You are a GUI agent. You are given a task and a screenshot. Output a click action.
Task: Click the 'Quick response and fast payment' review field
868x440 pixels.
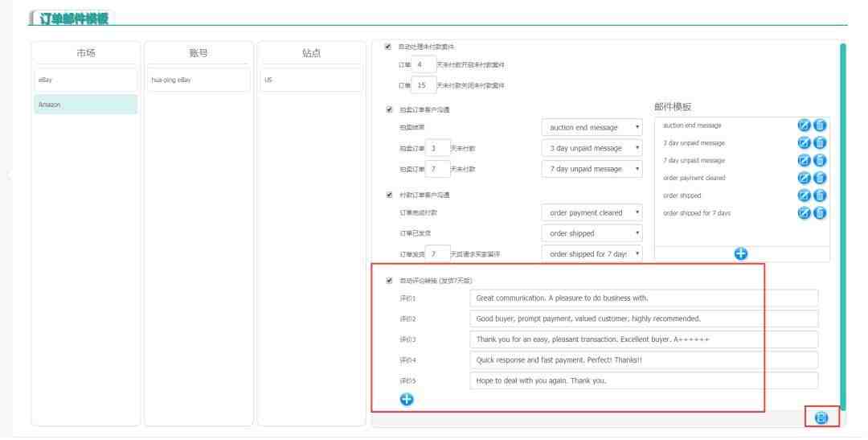[x=644, y=360]
